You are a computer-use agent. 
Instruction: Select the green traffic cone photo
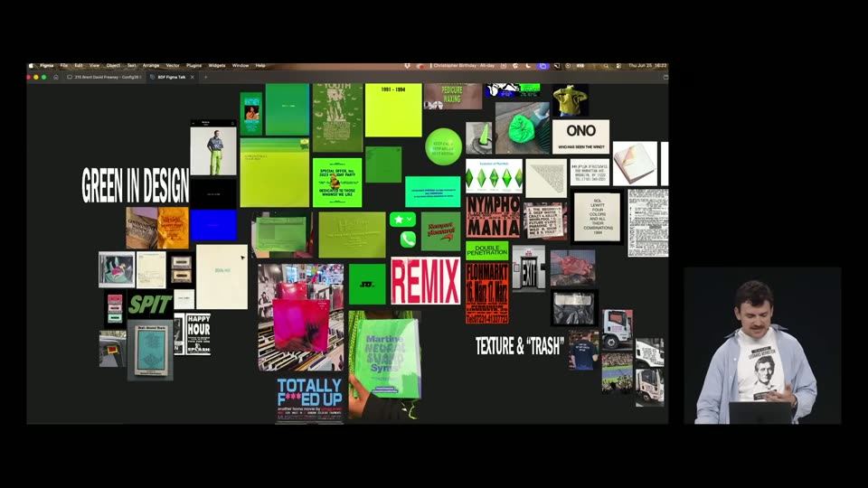pos(479,137)
